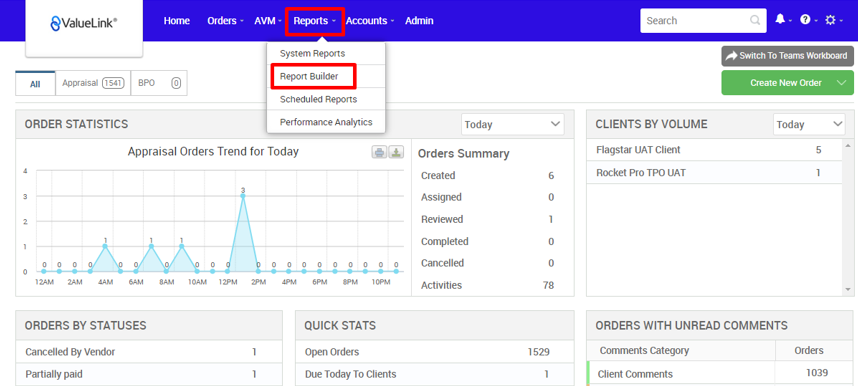Screen dimensions: 858x386
Task: Open the notifications bell icon
Action: pos(780,20)
